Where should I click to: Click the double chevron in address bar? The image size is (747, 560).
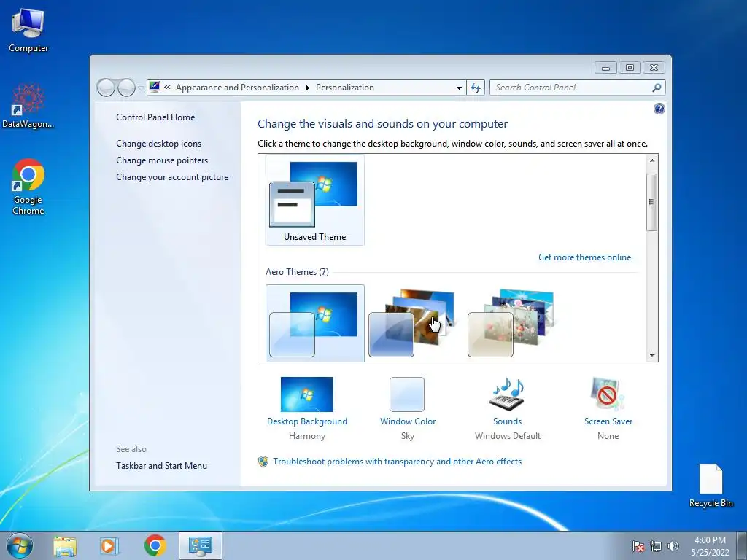pos(167,87)
